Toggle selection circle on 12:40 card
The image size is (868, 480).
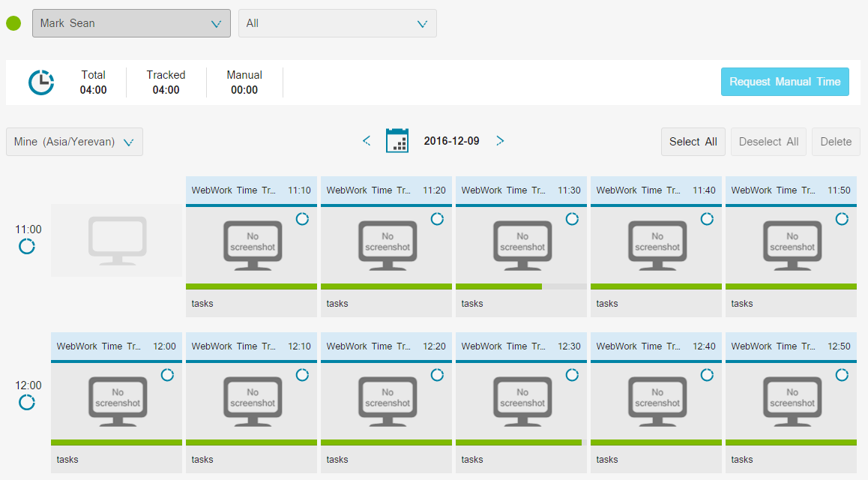pyautogui.click(x=707, y=375)
